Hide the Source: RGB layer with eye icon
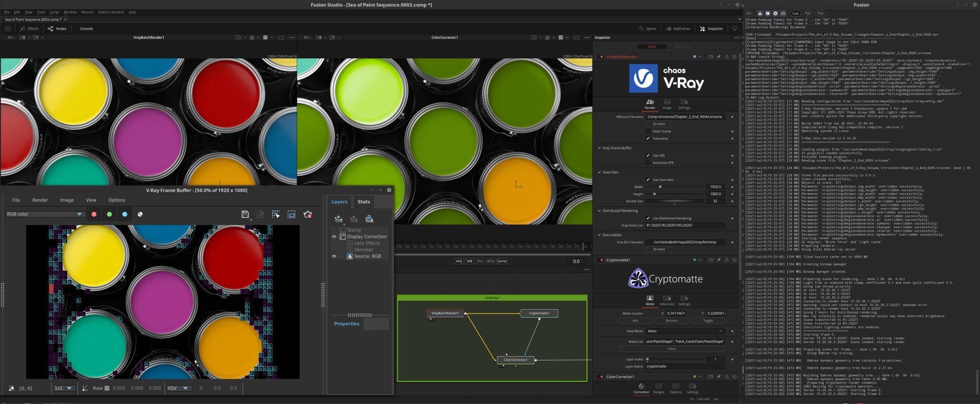Viewport: 980px width, 404px height. coord(334,256)
